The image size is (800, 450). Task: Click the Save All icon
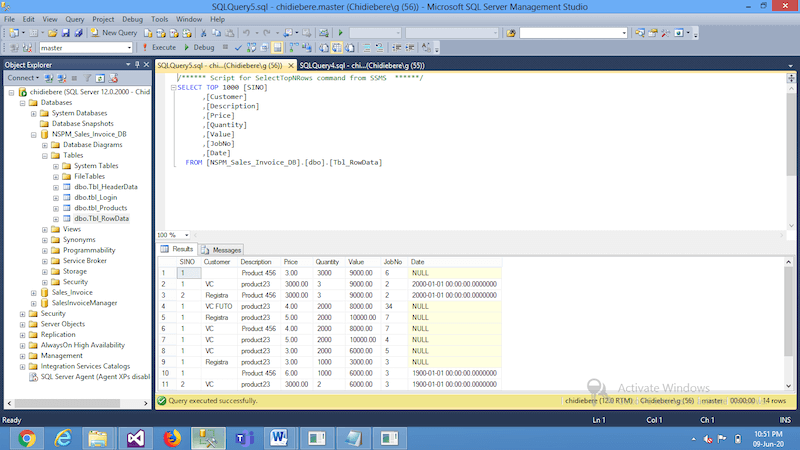tap(78, 33)
